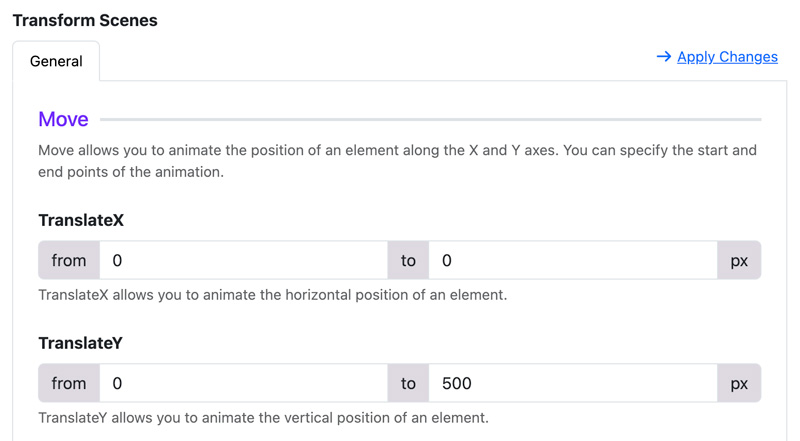Image resolution: width=800 pixels, height=441 pixels.
Task: Click the TranslateY vertical position help text
Action: click(x=263, y=418)
